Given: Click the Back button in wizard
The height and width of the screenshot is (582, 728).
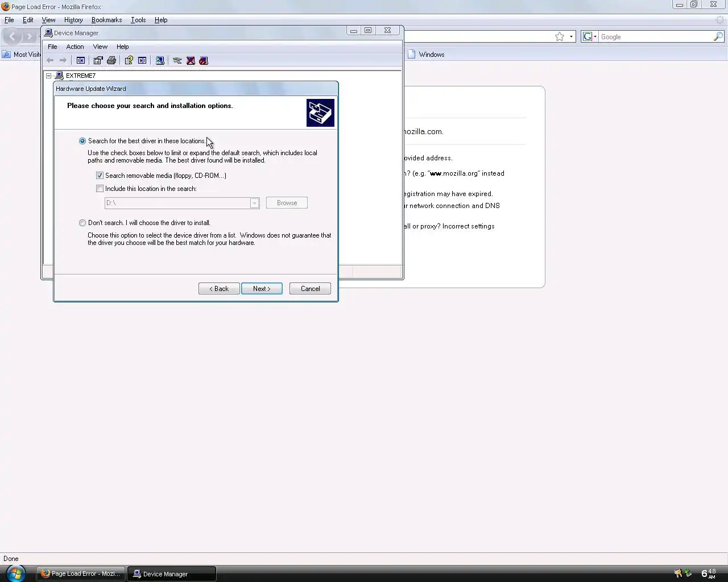Looking at the screenshot, I should 219,289.
